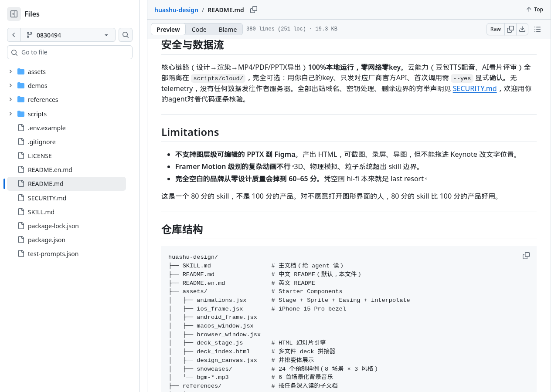
Task: Copy the README.md file path
Action: pos(254,10)
